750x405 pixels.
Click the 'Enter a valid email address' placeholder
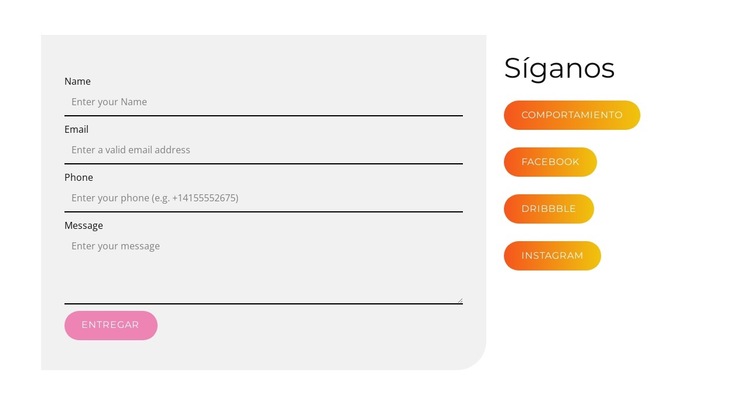coord(131,150)
